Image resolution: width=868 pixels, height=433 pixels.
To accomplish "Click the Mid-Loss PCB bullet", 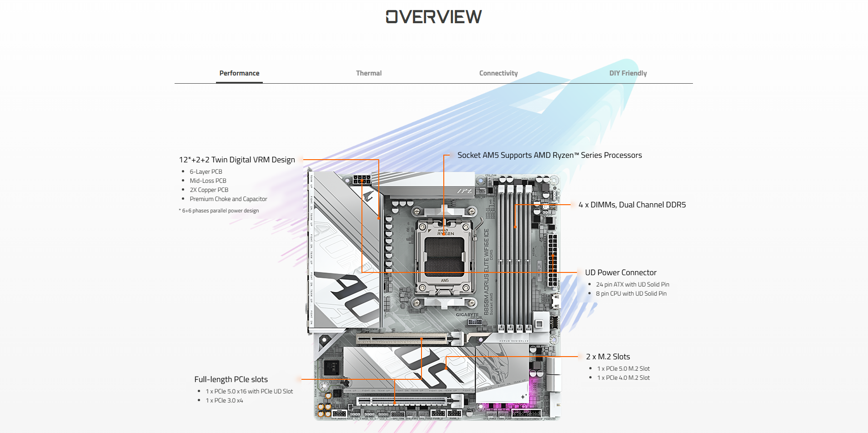I will [208, 181].
